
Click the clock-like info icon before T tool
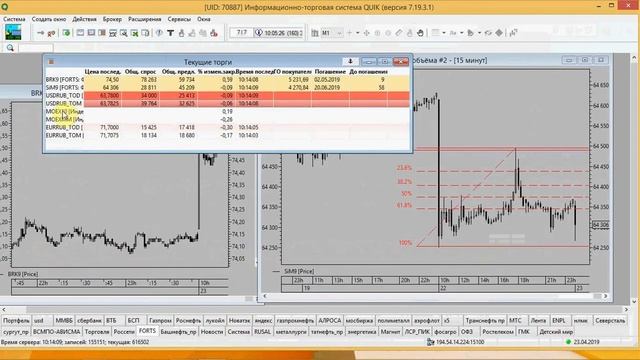pos(160,33)
